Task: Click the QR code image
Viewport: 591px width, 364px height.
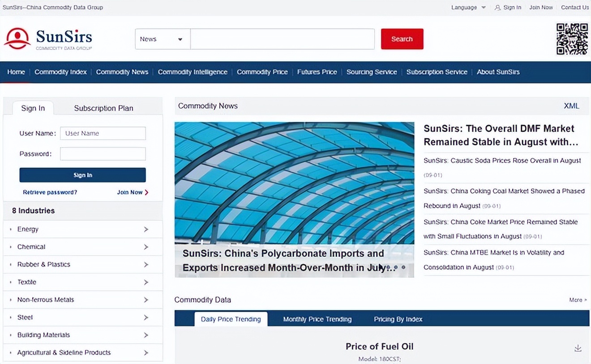Action: [x=572, y=39]
